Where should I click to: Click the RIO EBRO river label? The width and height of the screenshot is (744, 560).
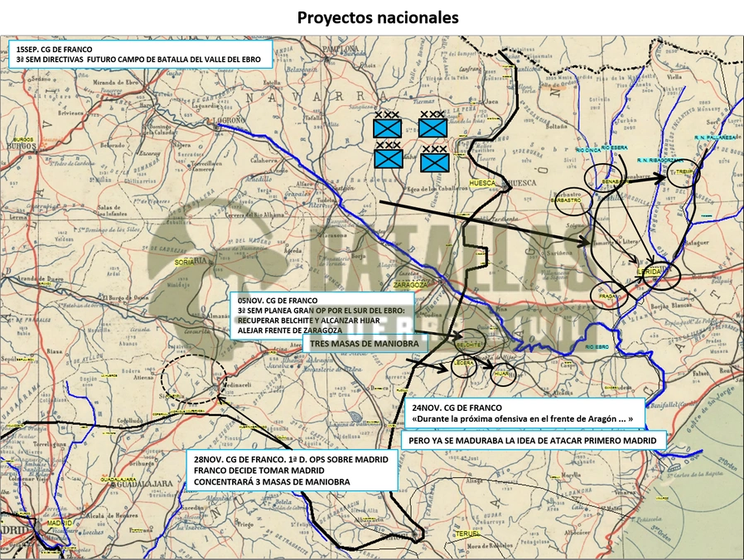click(597, 347)
